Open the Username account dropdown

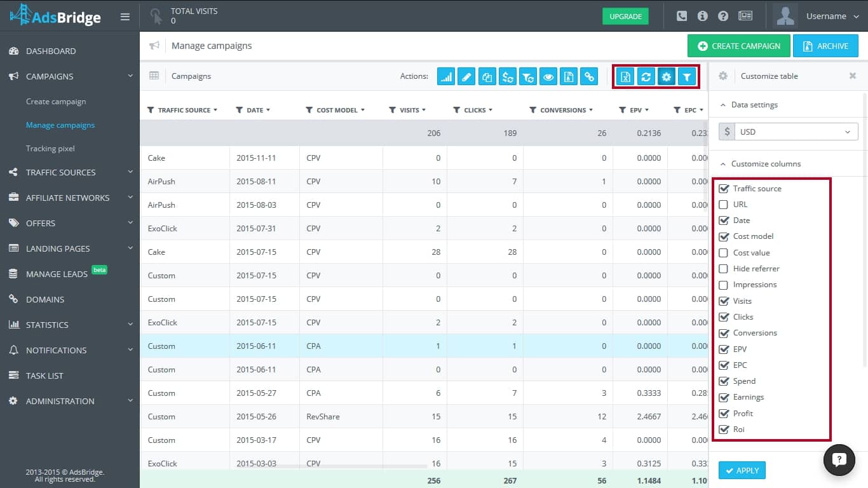pos(832,16)
